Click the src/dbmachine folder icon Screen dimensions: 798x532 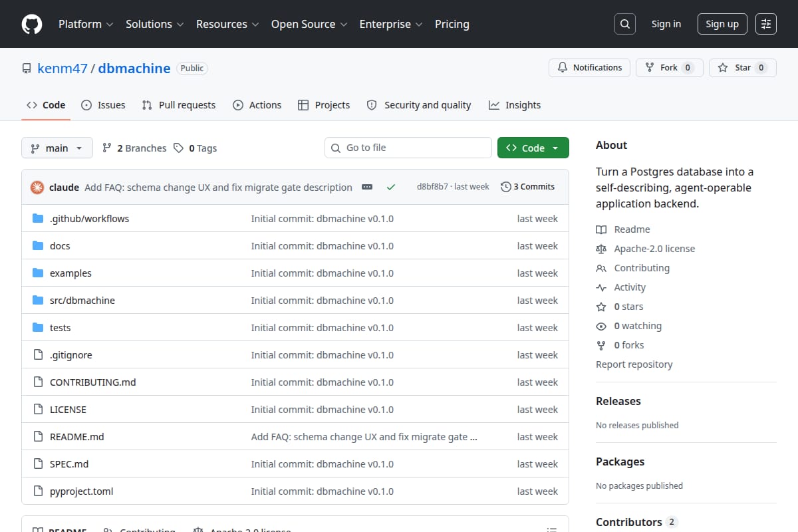(38, 301)
